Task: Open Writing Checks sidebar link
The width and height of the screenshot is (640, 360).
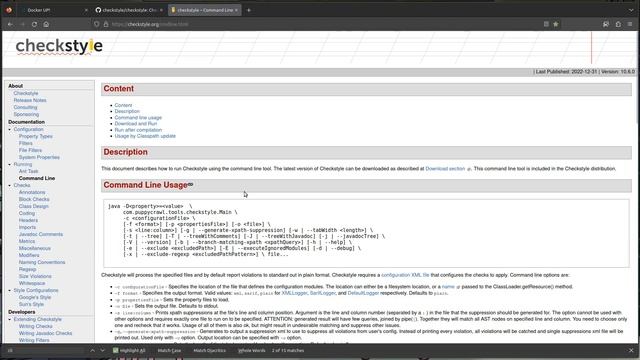Action: click(36, 326)
